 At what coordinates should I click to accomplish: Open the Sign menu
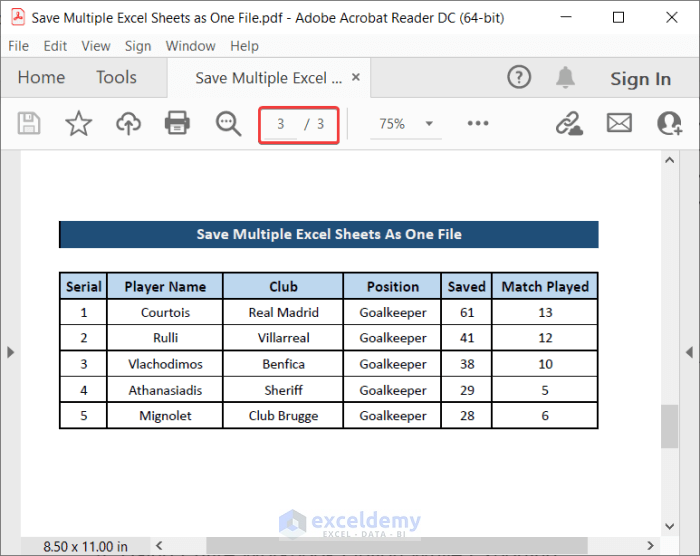(138, 46)
